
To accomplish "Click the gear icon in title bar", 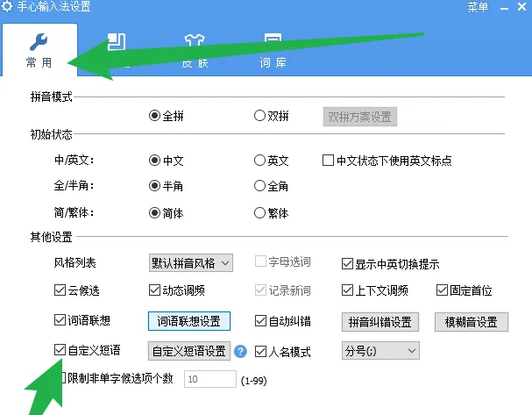I will pos(6,8).
